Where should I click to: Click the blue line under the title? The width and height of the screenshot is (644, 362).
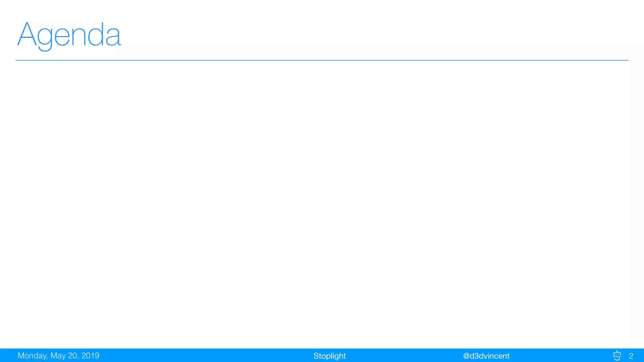pyautogui.click(x=322, y=60)
